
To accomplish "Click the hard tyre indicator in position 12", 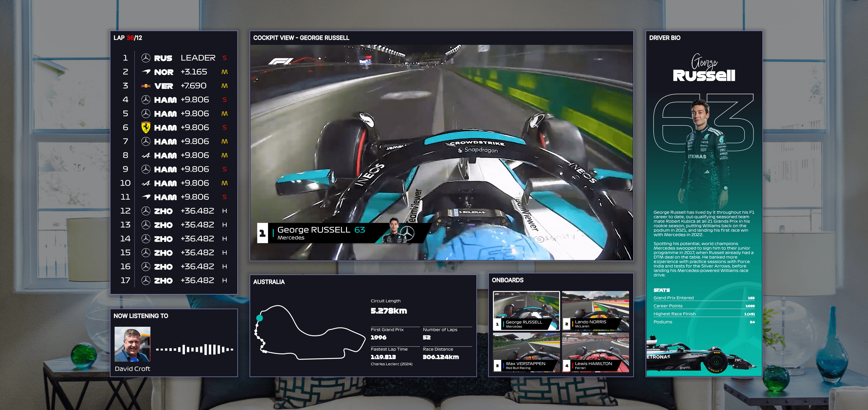I will pos(224,211).
